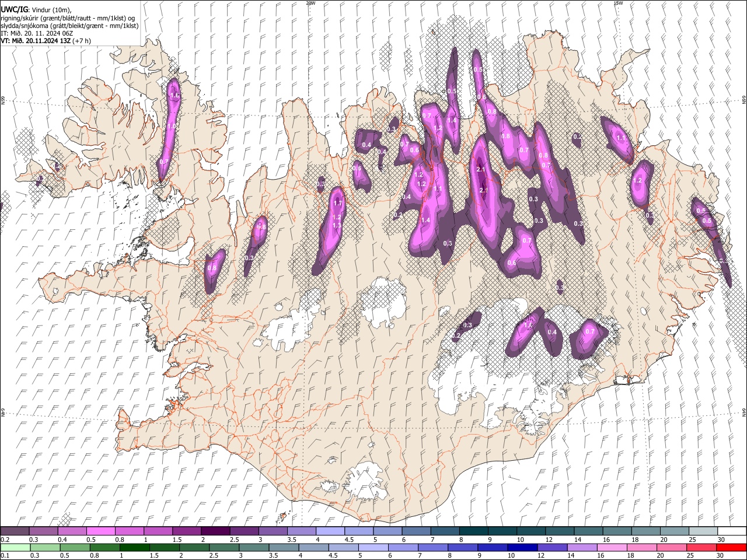Click the snow legend swatch starting at 1.5
This screenshot has width=747, height=560.
(187, 531)
